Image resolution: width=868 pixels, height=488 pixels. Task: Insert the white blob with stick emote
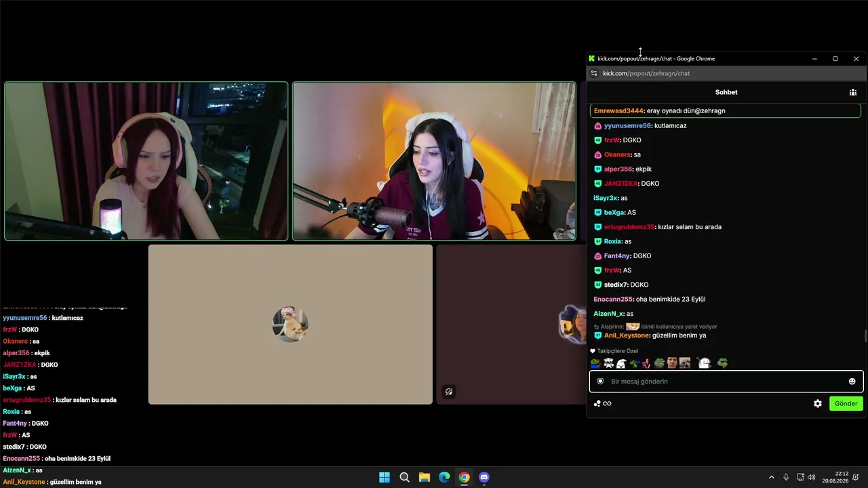705,363
